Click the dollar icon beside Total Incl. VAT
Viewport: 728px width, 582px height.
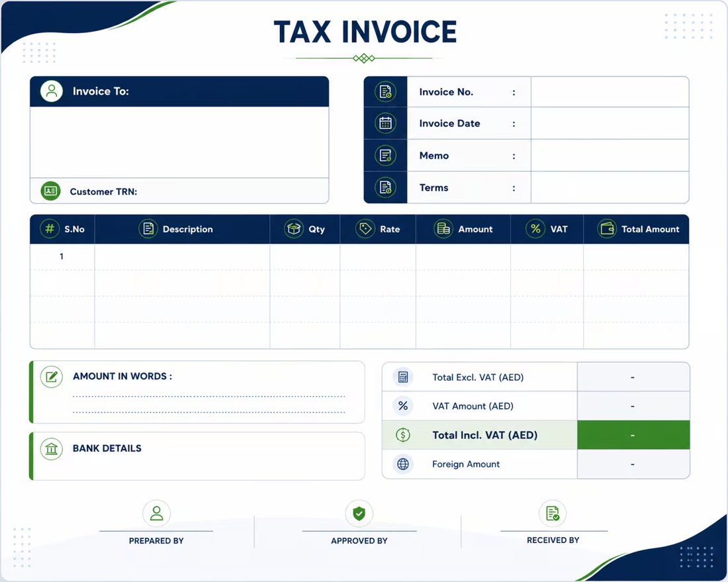click(x=403, y=435)
